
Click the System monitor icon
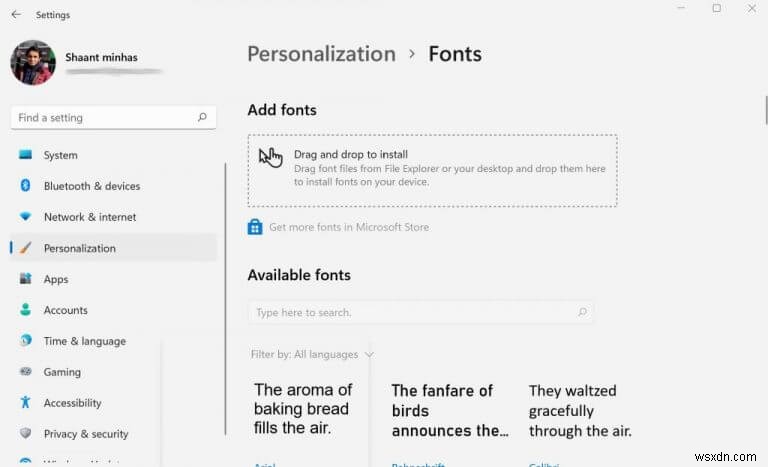(x=25, y=155)
